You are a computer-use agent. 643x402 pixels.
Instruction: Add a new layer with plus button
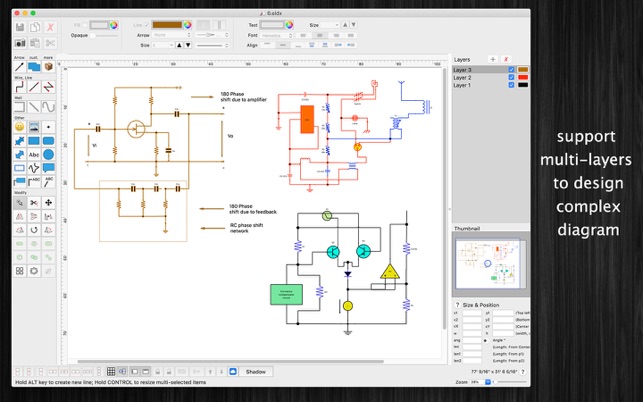[493, 59]
